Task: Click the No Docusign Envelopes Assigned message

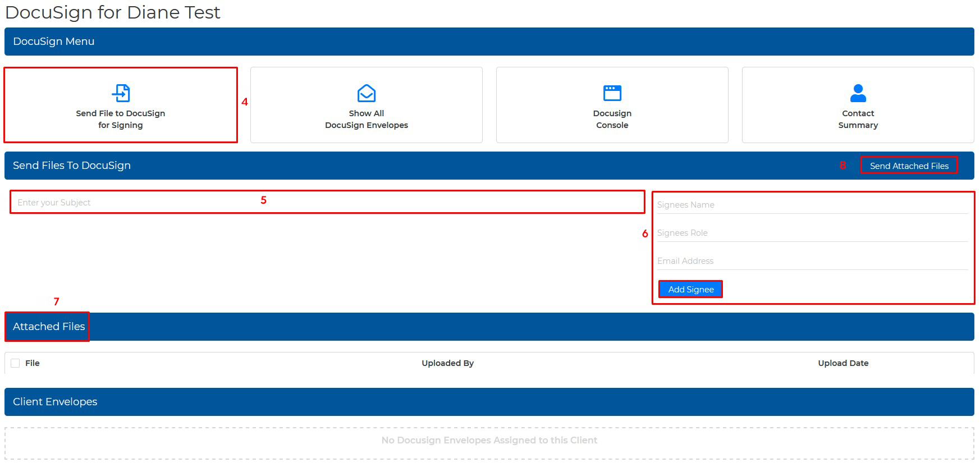Action: pos(489,440)
